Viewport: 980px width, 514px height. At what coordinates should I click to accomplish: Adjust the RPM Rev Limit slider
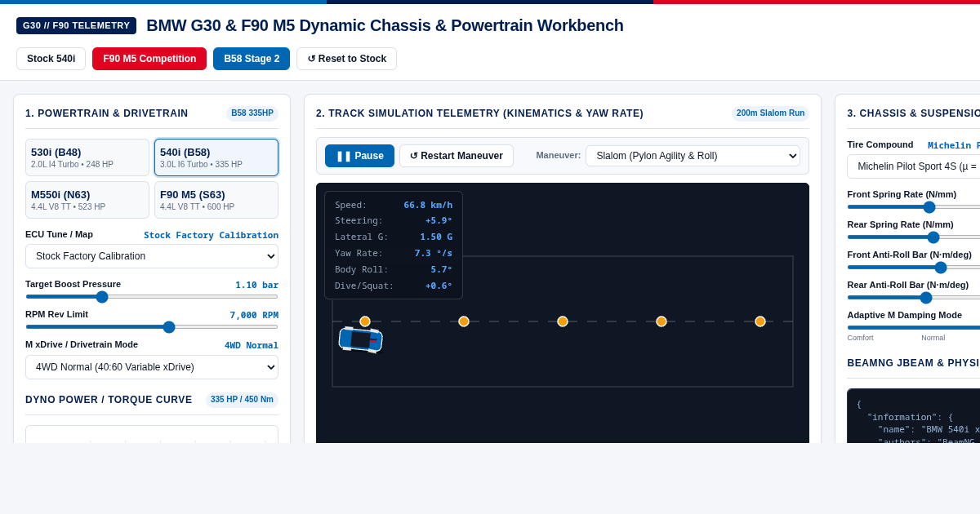point(152,327)
